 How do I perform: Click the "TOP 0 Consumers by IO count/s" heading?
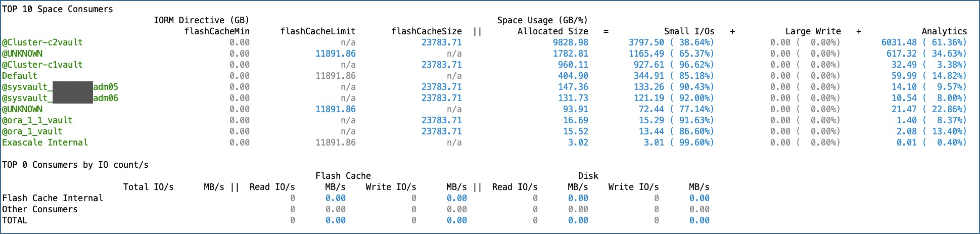click(x=75, y=165)
